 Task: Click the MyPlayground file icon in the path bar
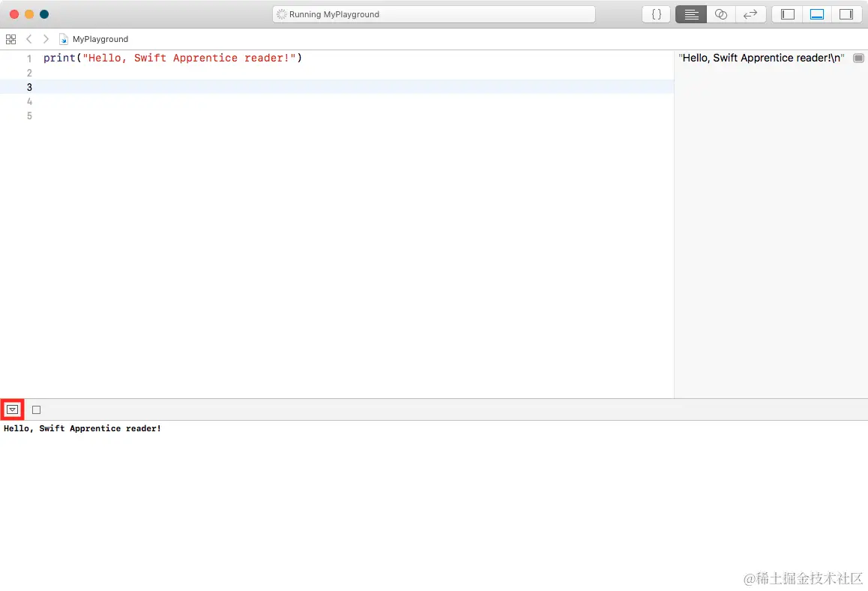click(x=63, y=39)
